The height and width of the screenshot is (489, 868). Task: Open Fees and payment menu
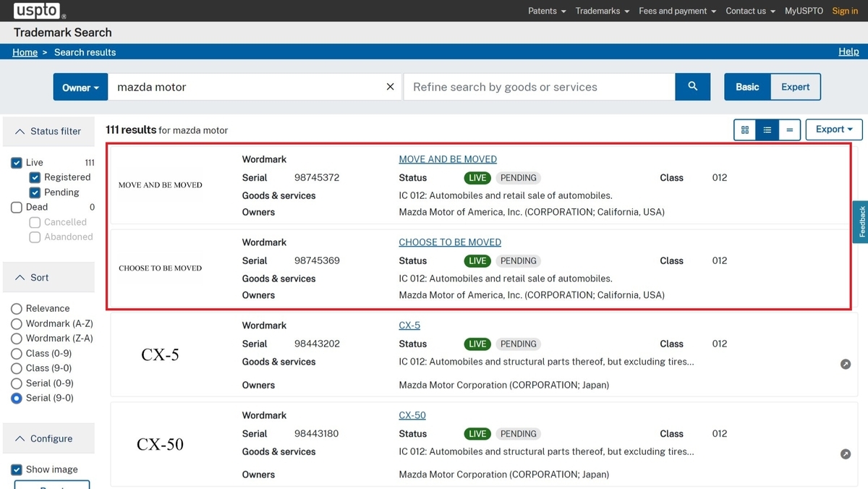(677, 11)
